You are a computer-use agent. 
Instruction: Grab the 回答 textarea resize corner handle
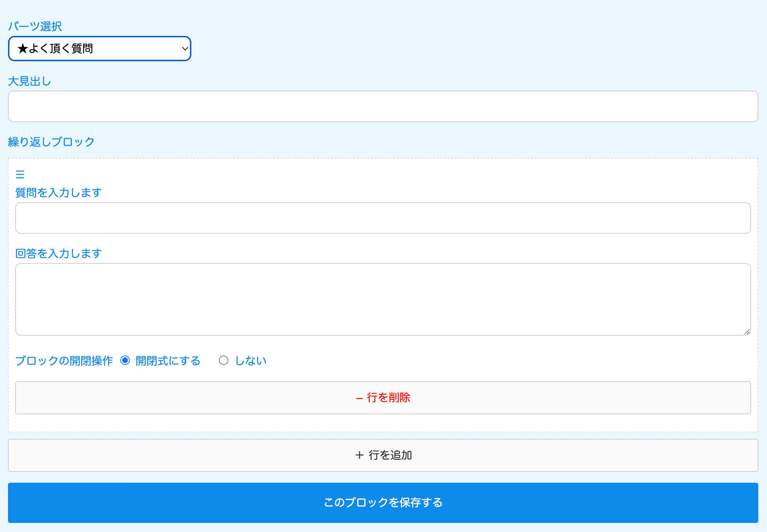point(747,332)
